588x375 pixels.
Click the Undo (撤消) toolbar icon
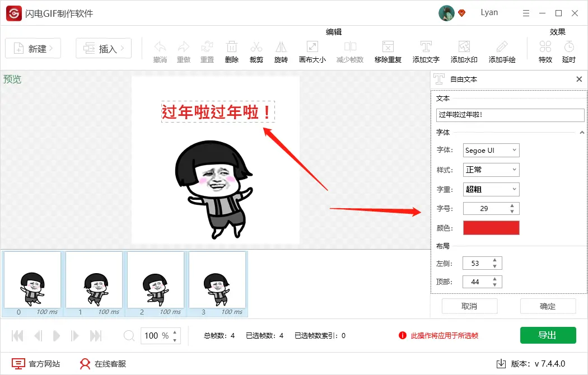tap(160, 51)
